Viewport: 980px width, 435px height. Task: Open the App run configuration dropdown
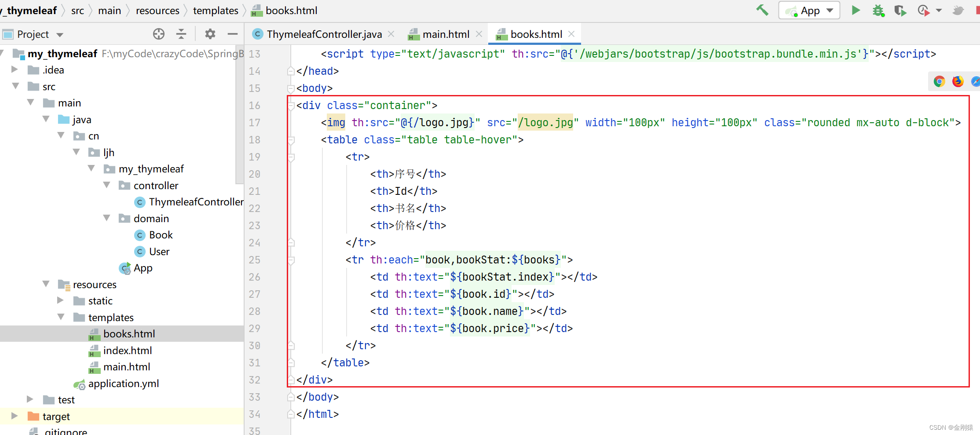[x=809, y=11]
